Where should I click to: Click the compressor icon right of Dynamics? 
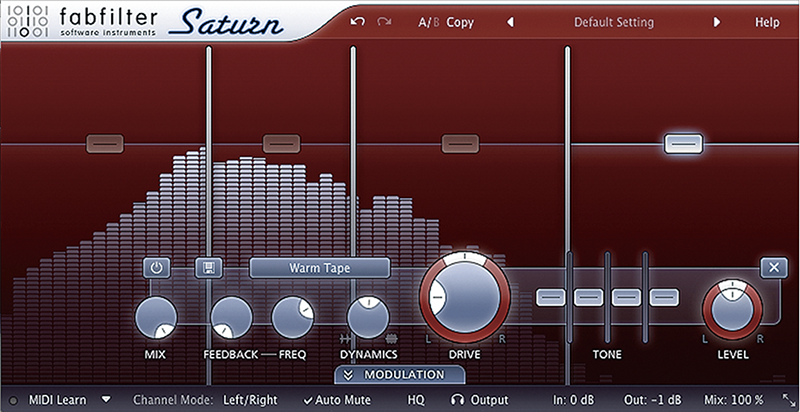click(391, 338)
